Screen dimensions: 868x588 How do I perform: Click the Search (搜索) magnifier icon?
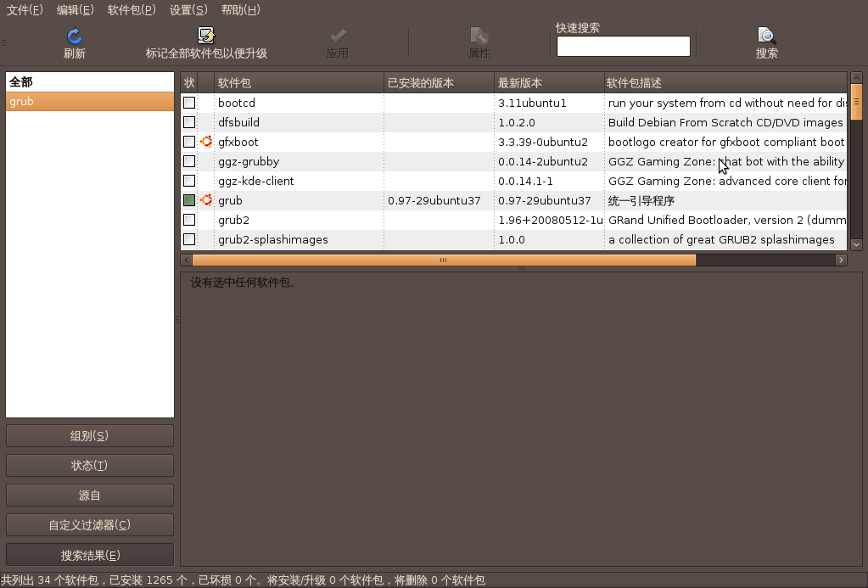pos(767,36)
